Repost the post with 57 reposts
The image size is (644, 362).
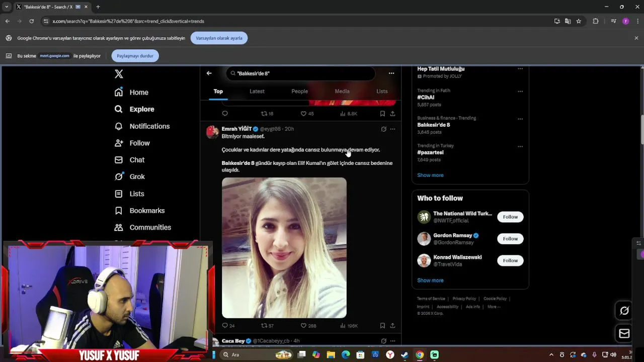pos(267,326)
